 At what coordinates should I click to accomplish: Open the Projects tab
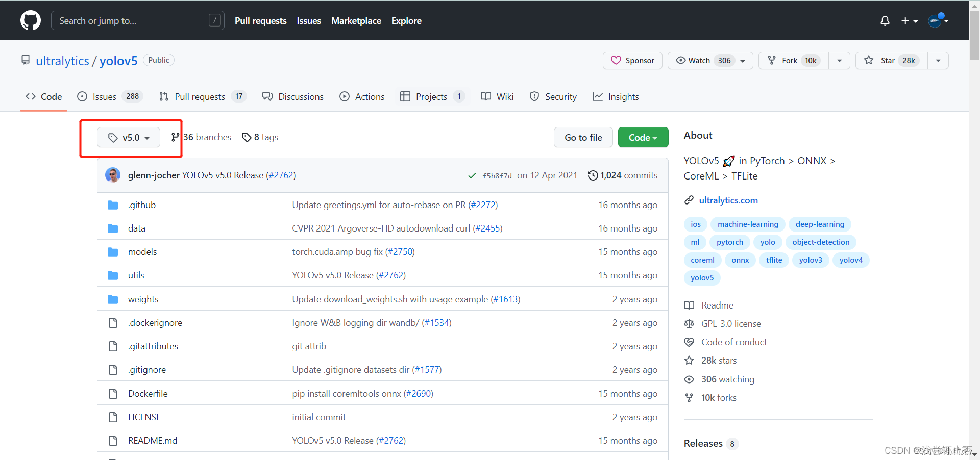[x=433, y=96]
